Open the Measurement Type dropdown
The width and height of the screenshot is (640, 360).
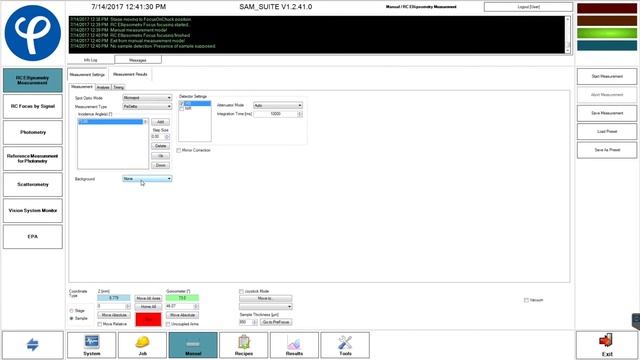tap(147, 106)
